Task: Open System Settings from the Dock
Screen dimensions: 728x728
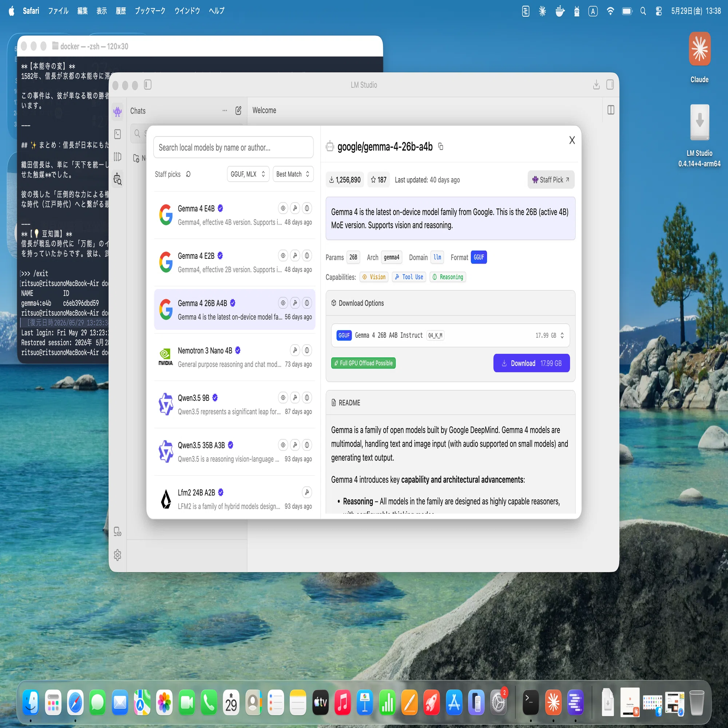Action: point(499,703)
